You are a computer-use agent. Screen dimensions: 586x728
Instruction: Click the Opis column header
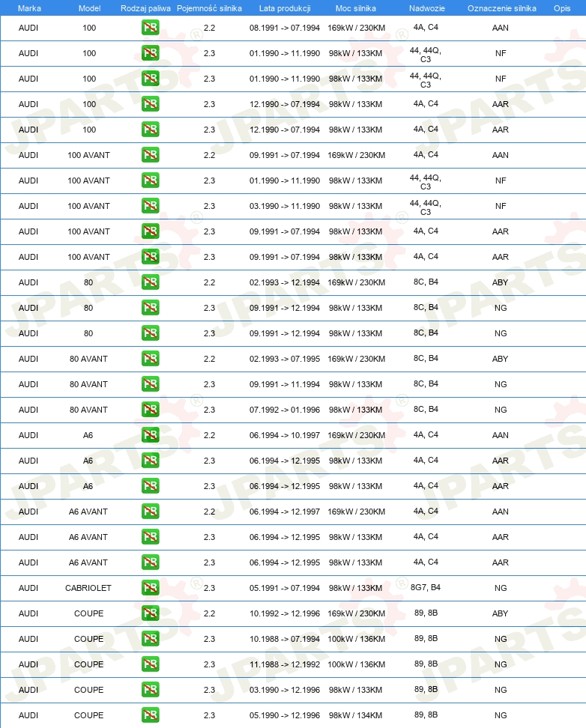coord(562,8)
